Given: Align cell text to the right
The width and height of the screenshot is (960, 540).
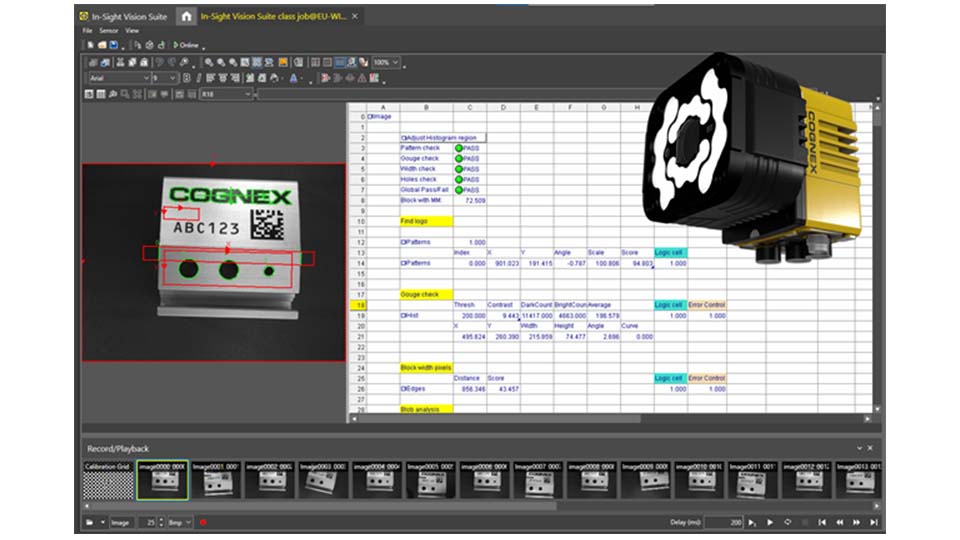Looking at the screenshot, I should [235, 78].
